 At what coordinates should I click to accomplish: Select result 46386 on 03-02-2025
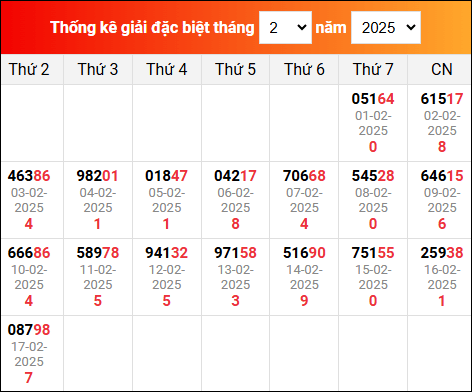point(29,176)
